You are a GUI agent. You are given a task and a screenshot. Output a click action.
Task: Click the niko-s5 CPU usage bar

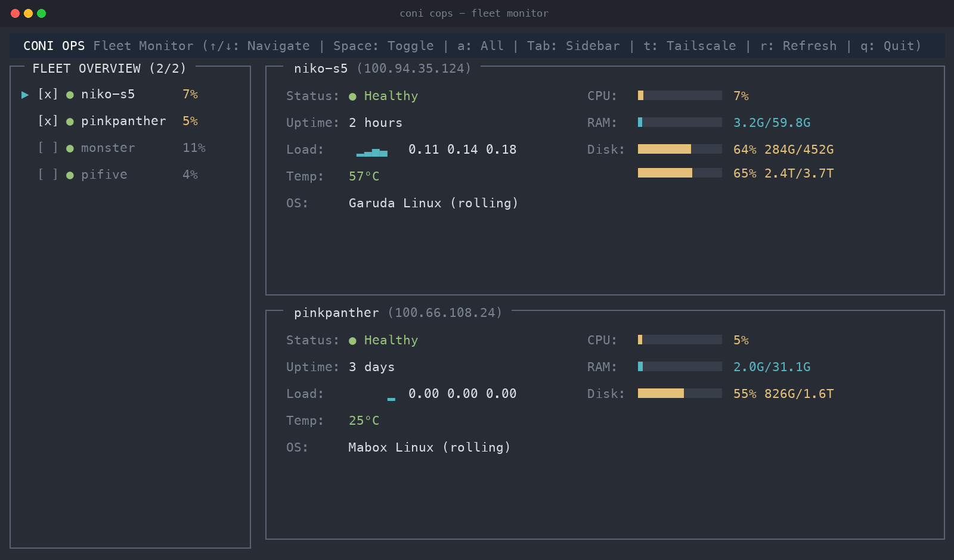680,95
